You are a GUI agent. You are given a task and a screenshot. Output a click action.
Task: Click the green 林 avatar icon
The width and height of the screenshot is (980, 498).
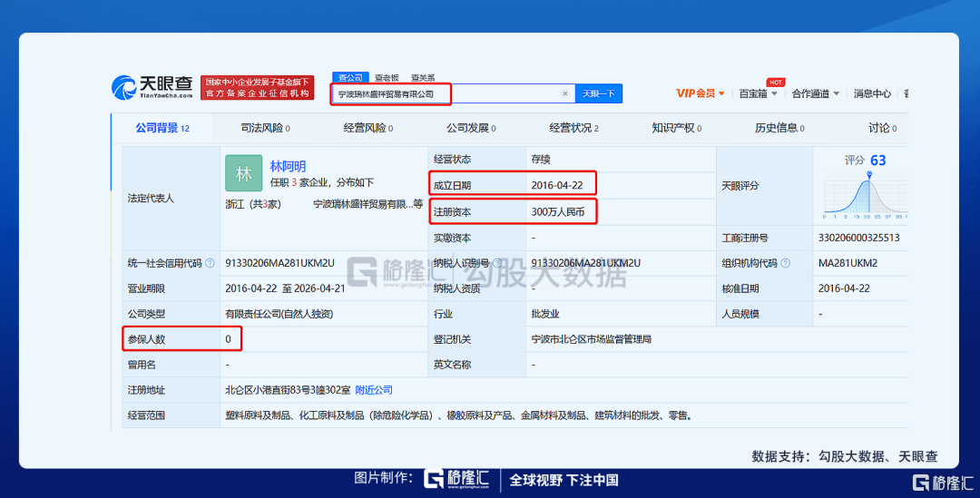click(x=244, y=173)
